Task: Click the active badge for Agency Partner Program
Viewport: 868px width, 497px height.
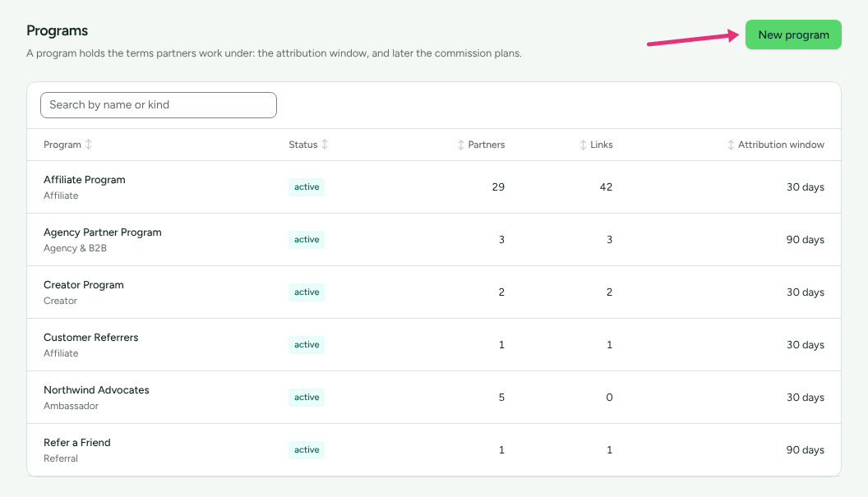Action: point(307,240)
